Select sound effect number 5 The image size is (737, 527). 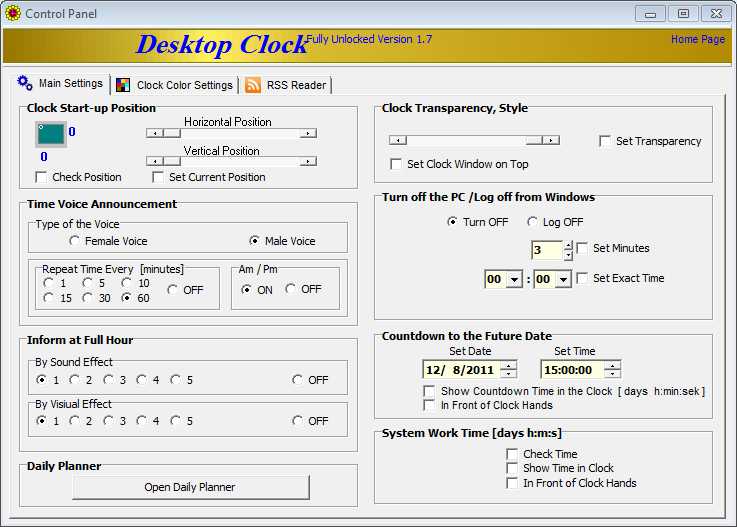[175, 379]
